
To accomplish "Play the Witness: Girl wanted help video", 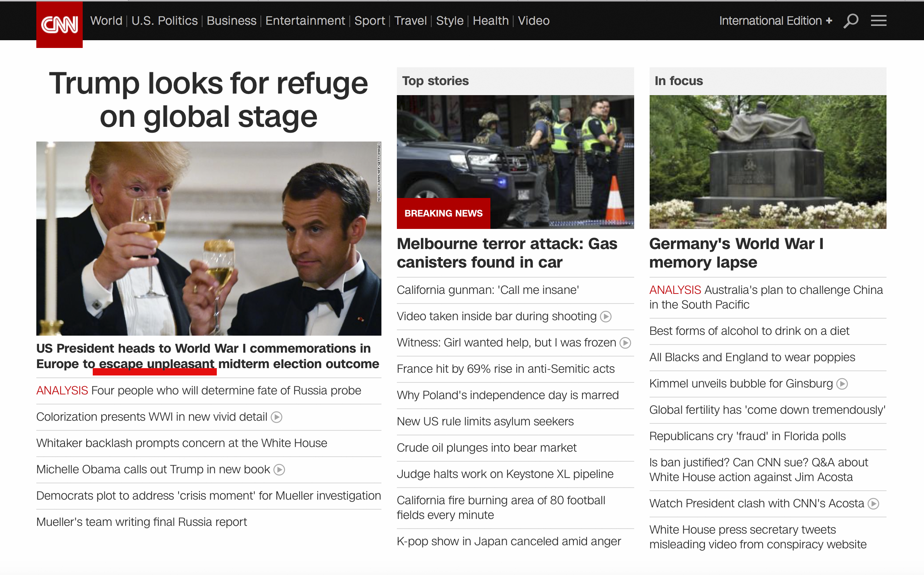I will click(x=625, y=343).
